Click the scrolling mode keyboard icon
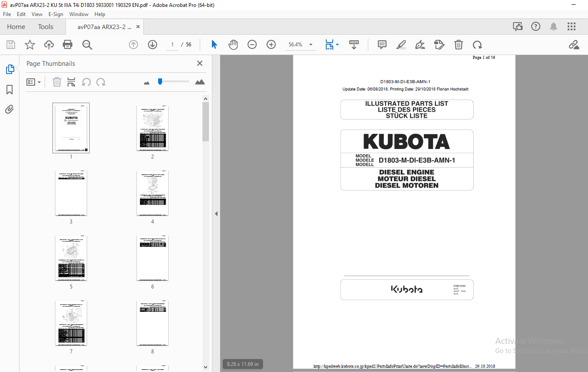 (x=354, y=45)
